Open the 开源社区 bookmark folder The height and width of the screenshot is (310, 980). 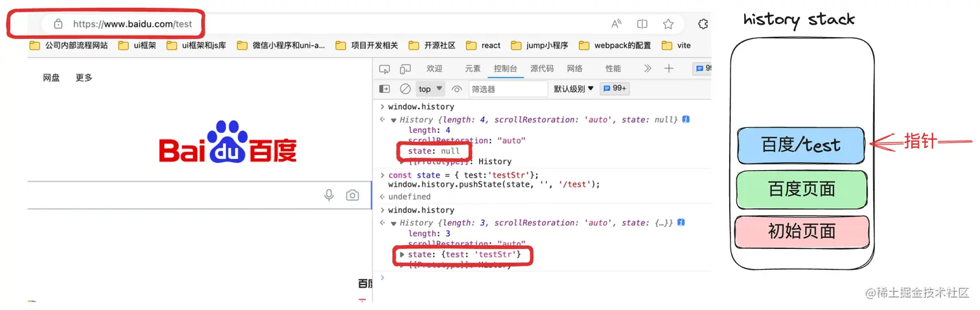(x=432, y=45)
